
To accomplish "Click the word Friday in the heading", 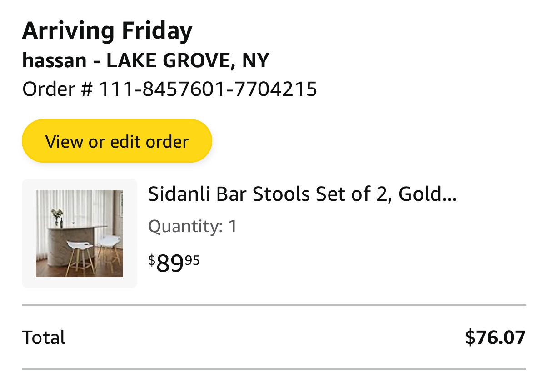I will [157, 31].
